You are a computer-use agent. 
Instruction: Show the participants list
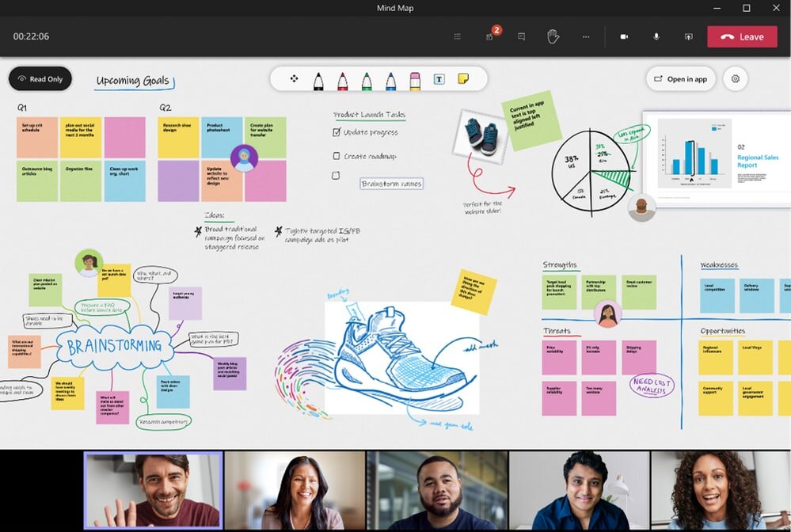point(490,36)
